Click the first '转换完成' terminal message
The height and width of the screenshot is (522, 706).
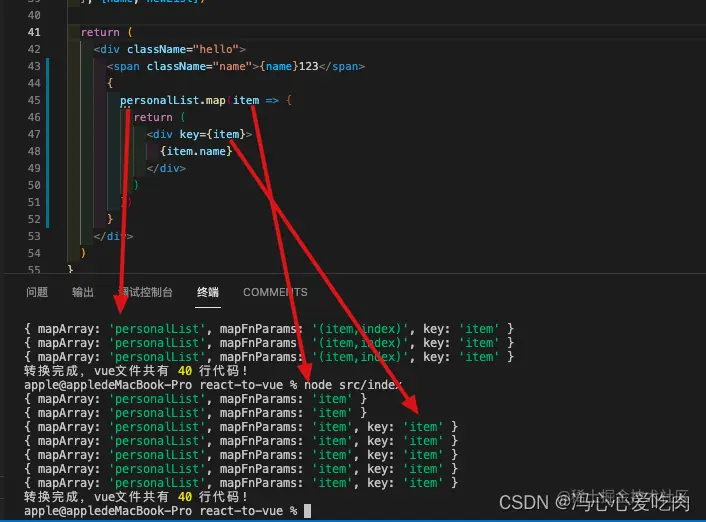click(136, 371)
